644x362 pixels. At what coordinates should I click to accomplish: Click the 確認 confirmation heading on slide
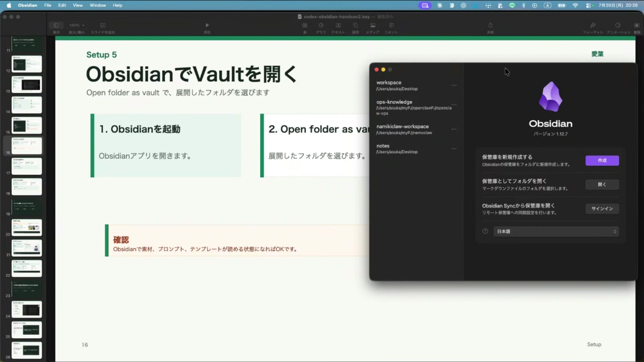(x=121, y=240)
